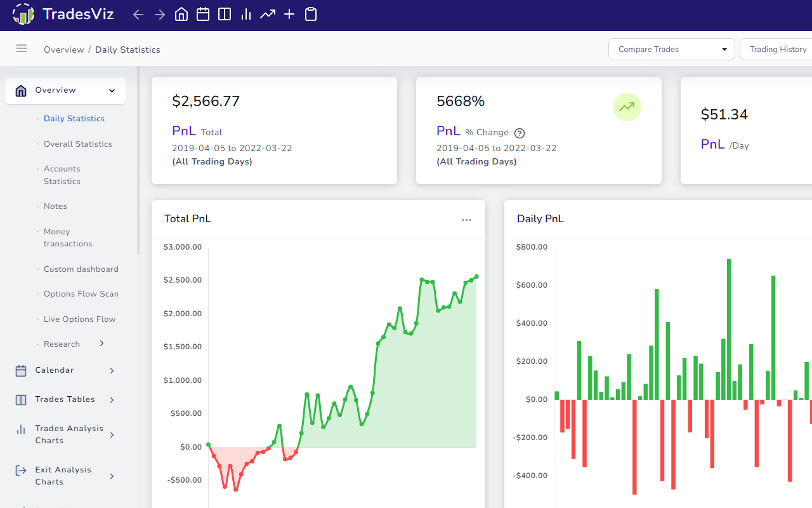Open the Calendar icon in the top toolbar
This screenshot has height=508, width=812.
(x=203, y=14)
